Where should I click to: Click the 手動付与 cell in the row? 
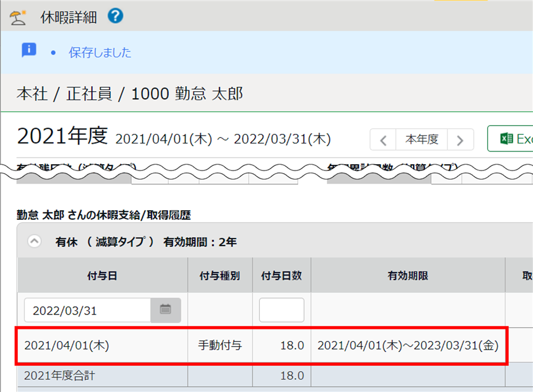(220, 346)
